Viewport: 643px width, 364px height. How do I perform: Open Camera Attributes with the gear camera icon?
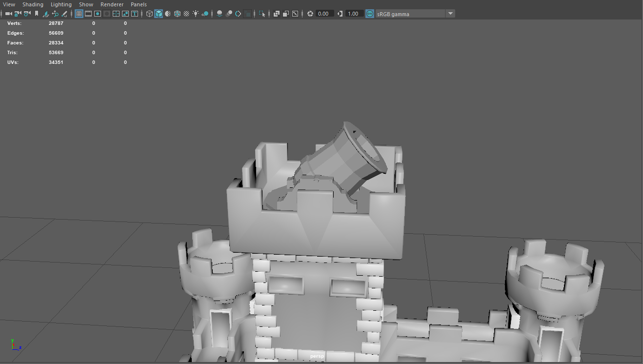tap(27, 14)
